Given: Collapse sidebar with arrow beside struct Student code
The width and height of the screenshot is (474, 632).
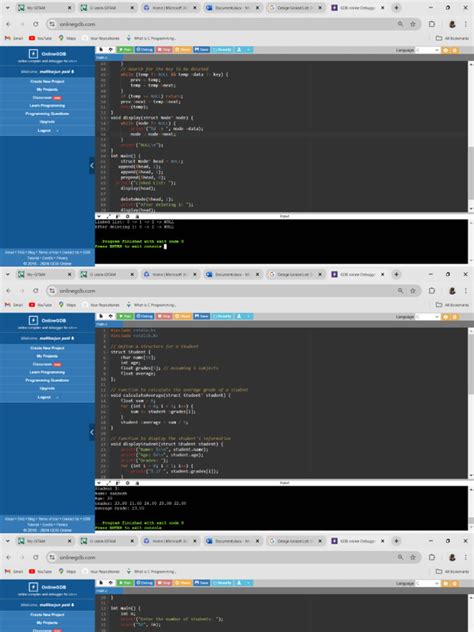Looking at the screenshot, I should tap(92, 432).
